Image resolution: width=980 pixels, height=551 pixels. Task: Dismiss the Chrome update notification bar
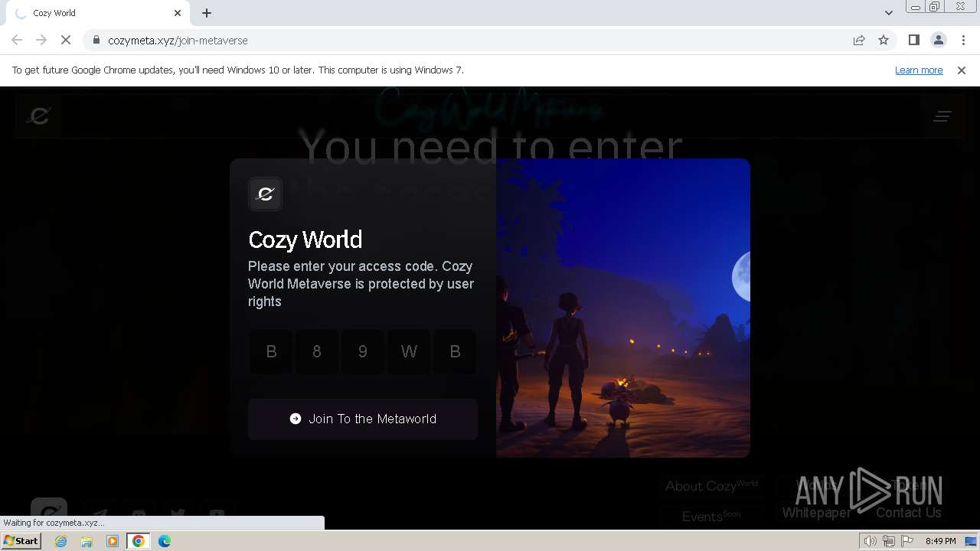[x=962, y=70]
